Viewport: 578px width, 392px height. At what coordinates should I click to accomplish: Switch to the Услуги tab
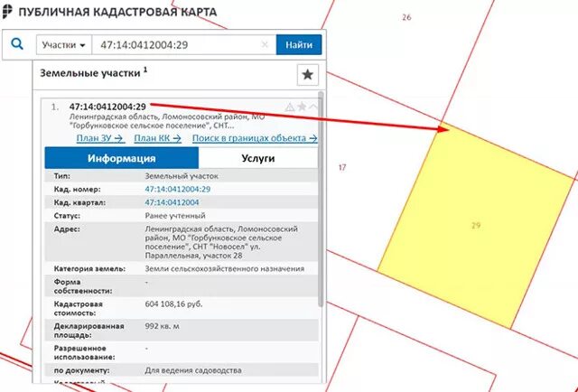(x=258, y=158)
